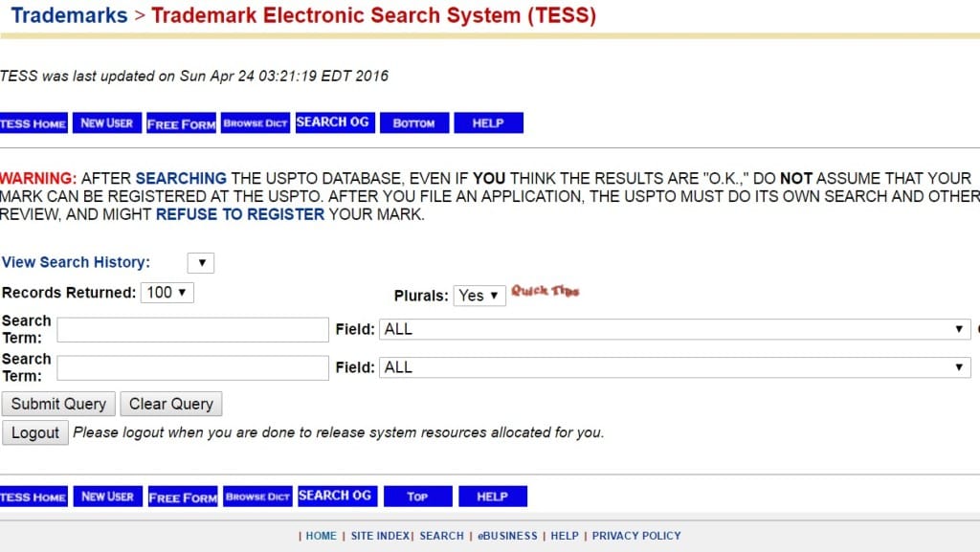Open the top Browse Dict button
The image size is (980, 552).
coord(256,123)
